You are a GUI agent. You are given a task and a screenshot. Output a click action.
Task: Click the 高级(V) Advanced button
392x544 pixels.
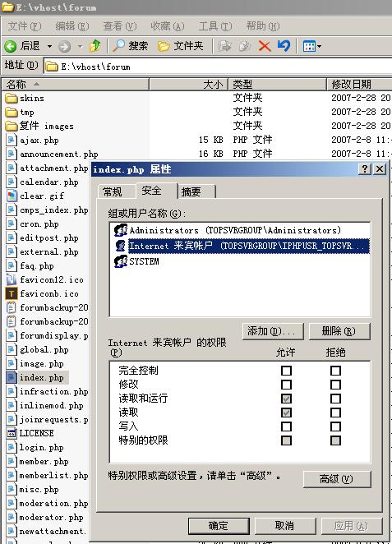coord(337,479)
